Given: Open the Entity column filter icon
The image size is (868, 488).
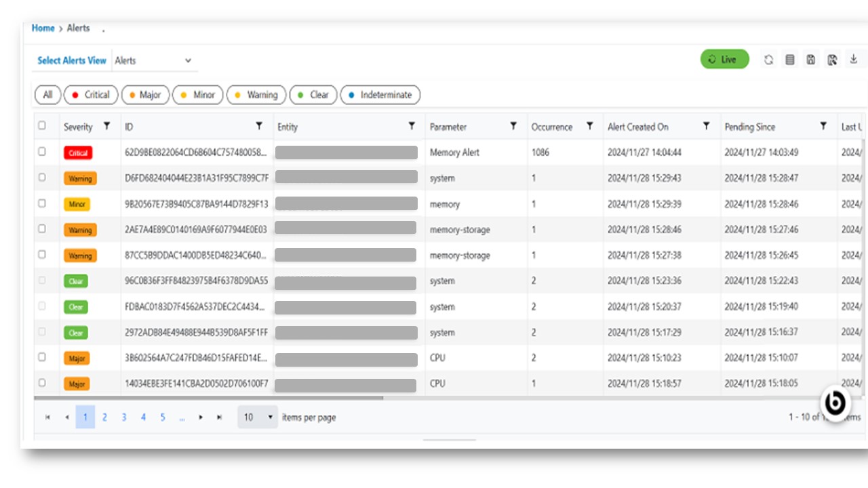Looking at the screenshot, I should 412,126.
